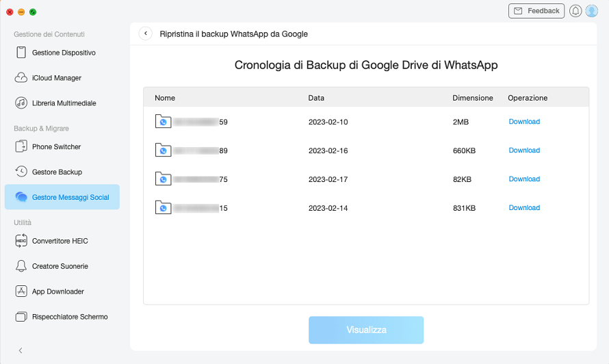Click the 660KB size value

point(464,151)
